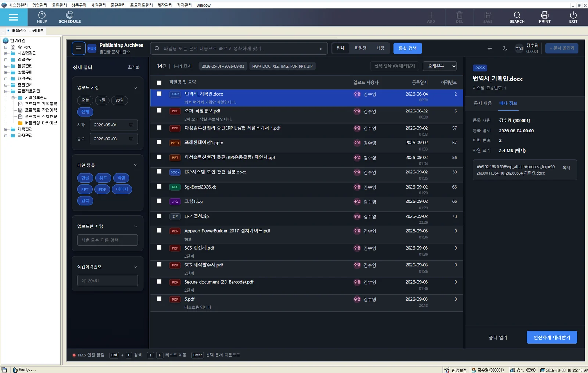This screenshot has height=373, width=588.
Task: Check the box for ERP 캡처.zip
Action: tap(159, 216)
